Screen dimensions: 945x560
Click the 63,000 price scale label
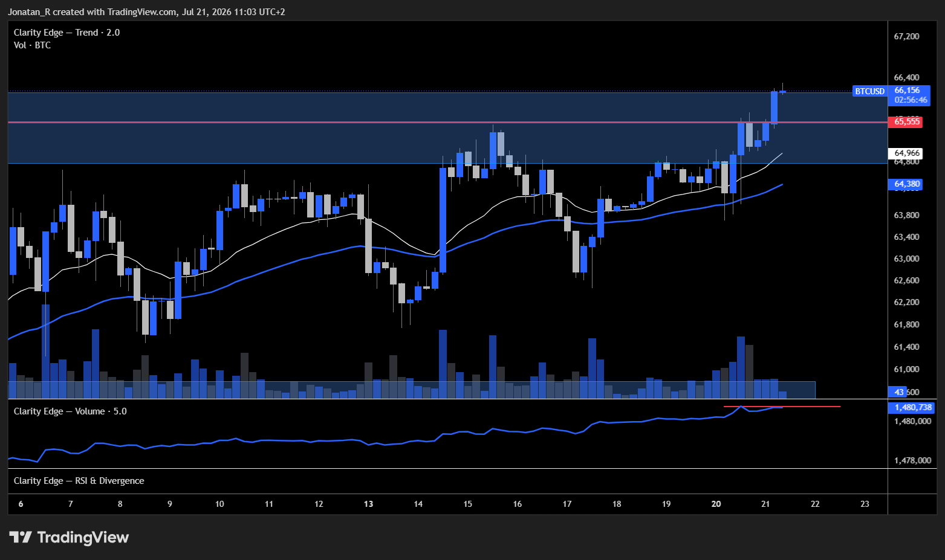coord(906,259)
